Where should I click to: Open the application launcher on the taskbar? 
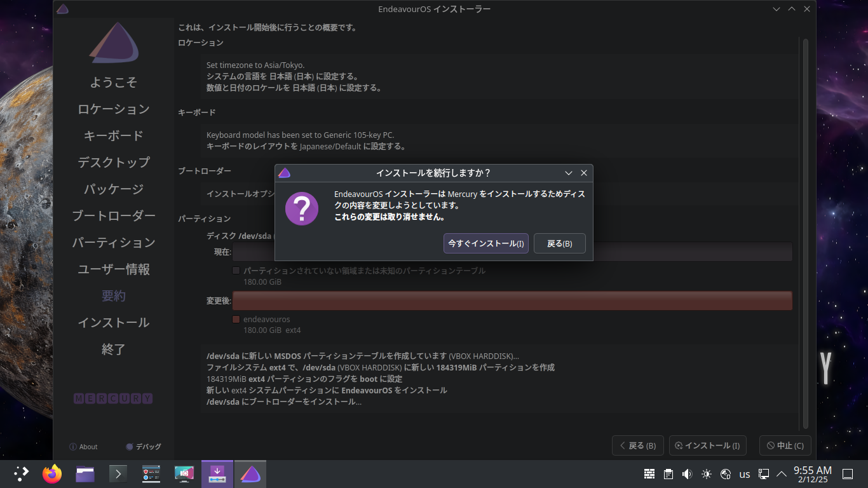[22, 474]
